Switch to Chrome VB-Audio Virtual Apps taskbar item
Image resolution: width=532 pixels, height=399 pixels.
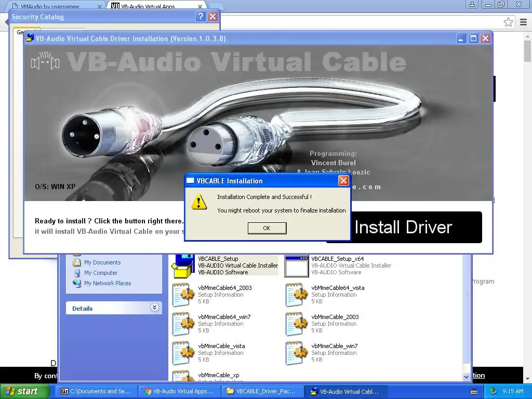[179, 391]
